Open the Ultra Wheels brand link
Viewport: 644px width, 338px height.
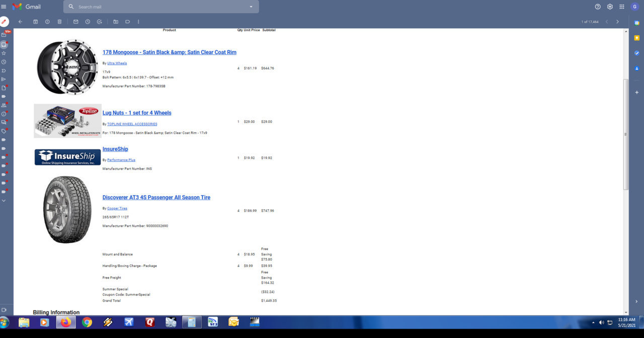point(117,63)
